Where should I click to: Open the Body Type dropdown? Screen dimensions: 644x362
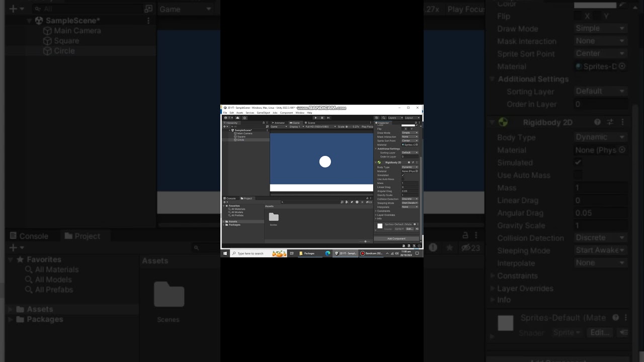click(x=410, y=167)
